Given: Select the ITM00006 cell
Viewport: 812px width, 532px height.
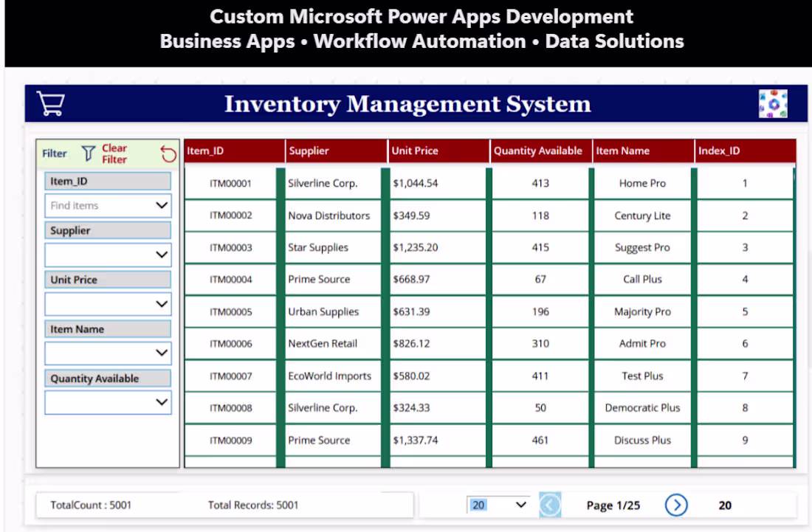Looking at the screenshot, I should (230, 344).
